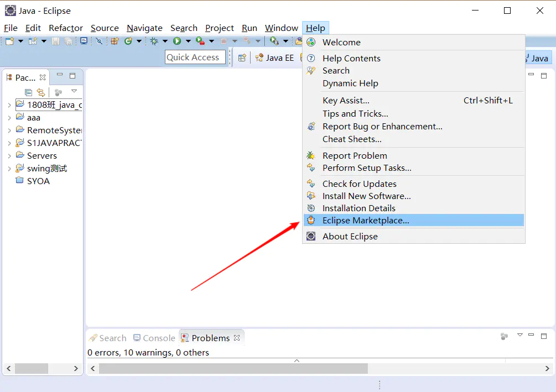Click the New Java Class icon
The height and width of the screenshot is (392, 556).
point(128,41)
